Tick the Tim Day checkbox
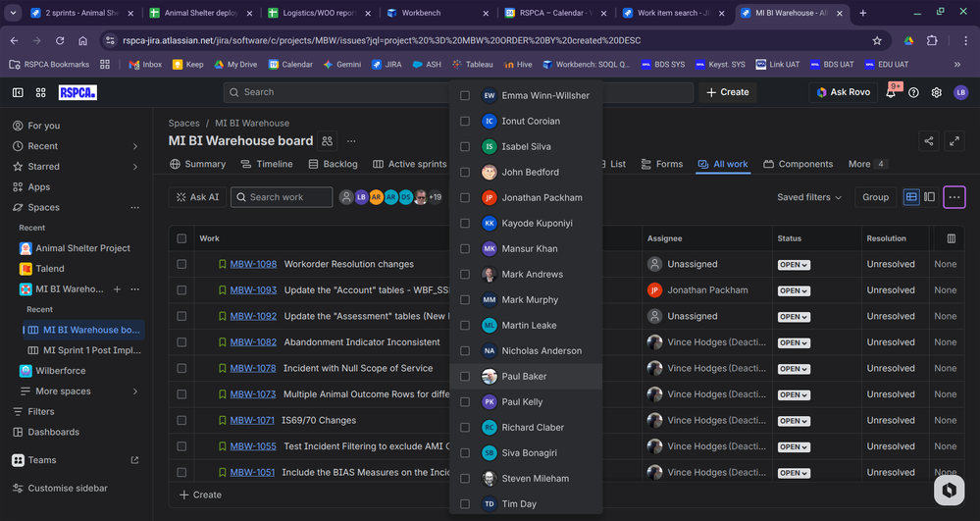 pyautogui.click(x=465, y=504)
